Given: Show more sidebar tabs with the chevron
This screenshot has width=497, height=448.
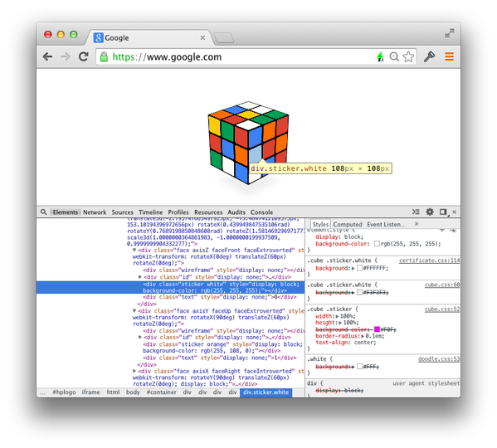Looking at the screenshot, I should 417,224.
